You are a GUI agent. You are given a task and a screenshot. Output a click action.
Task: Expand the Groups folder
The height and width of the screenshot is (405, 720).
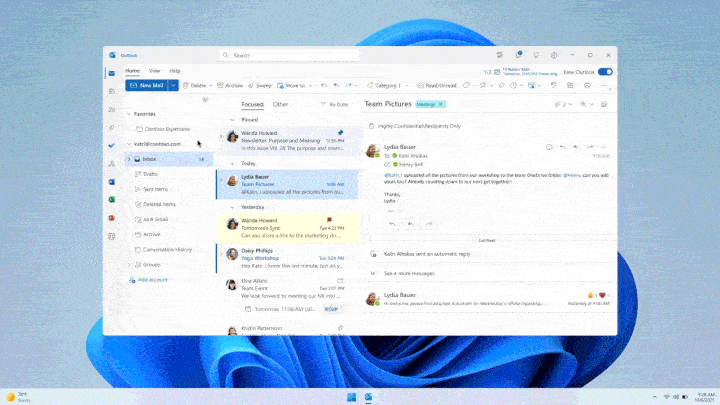tap(129, 264)
